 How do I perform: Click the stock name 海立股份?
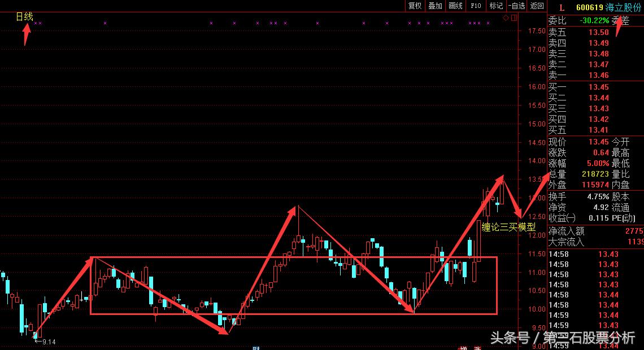(623, 8)
